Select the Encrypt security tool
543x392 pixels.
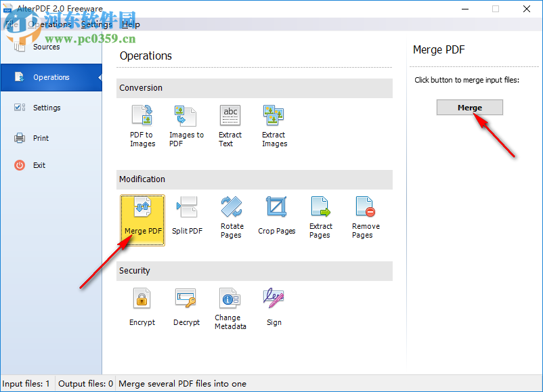coord(142,307)
